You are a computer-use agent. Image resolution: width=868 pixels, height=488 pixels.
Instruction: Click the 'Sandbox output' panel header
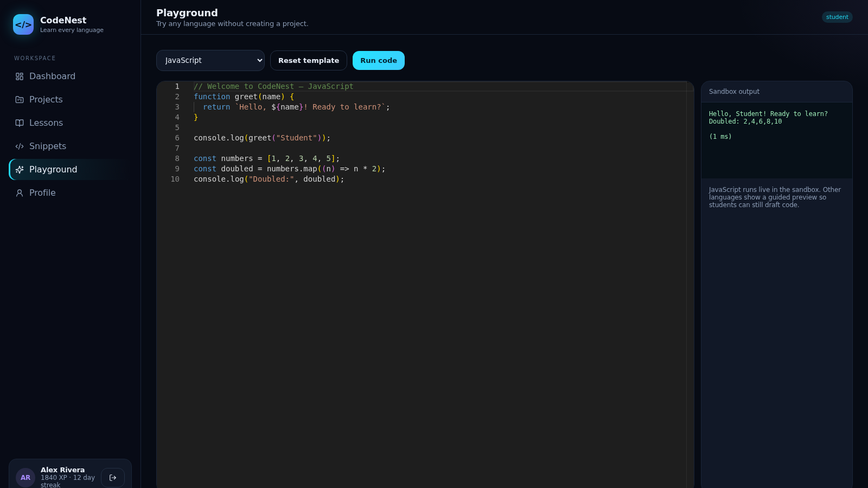click(777, 92)
